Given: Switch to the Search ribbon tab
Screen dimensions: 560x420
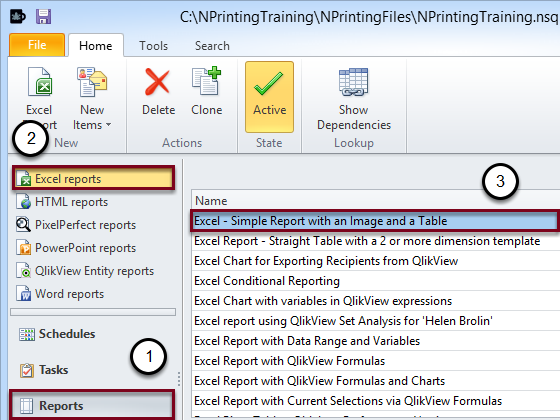Looking at the screenshot, I should point(212,46).
